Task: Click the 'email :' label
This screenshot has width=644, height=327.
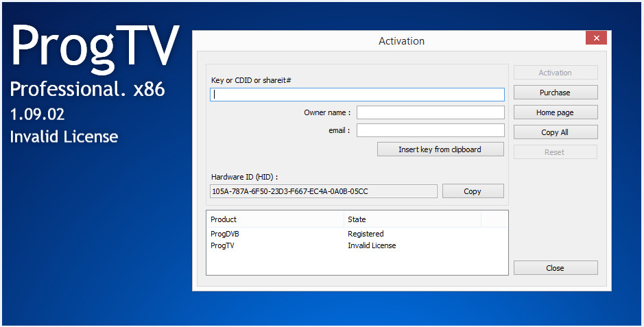Action: pos(339,130)
